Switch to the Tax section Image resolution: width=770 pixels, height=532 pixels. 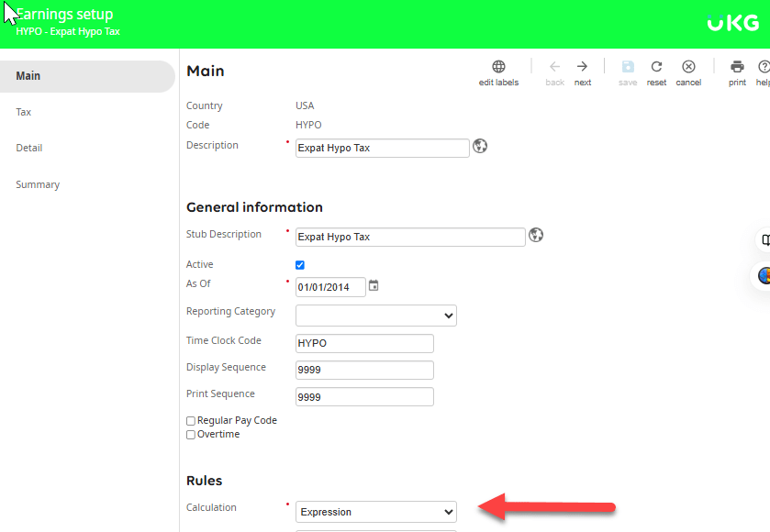tap(23, 112)
